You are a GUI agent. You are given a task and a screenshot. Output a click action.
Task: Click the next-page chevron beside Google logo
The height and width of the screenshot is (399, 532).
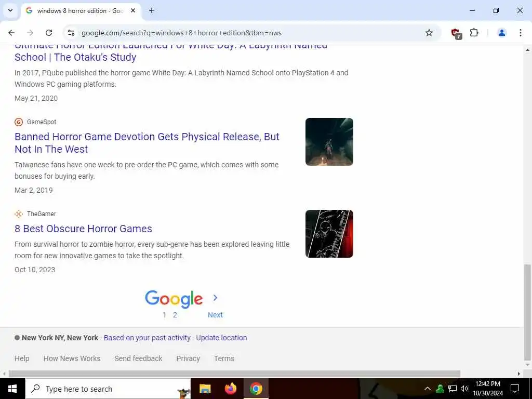pyautogui.click(x=215, y=298)
